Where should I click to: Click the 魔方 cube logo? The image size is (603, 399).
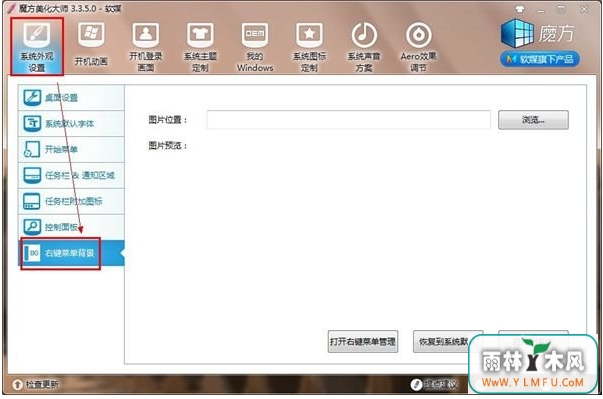(x=518, y=33)
